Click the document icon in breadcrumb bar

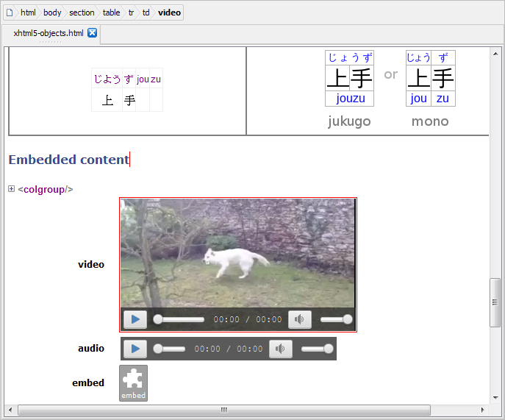(10, 13)
